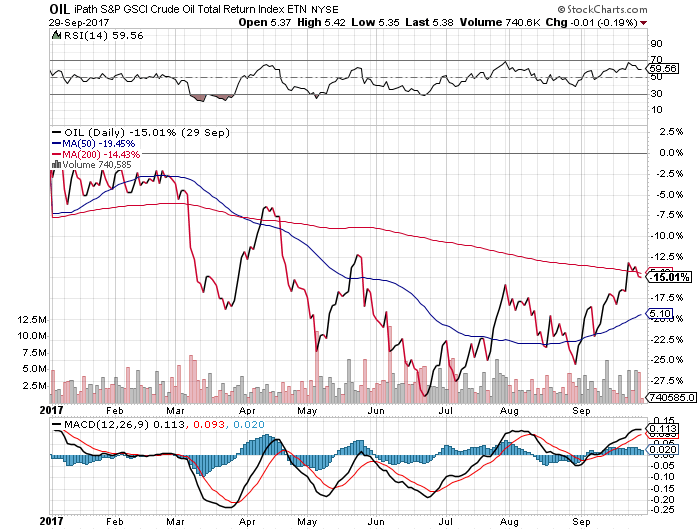Viewport: 700px width, 530px height.
Task: Click the StockCharts.com attribution text
Action: click(602, 9)
